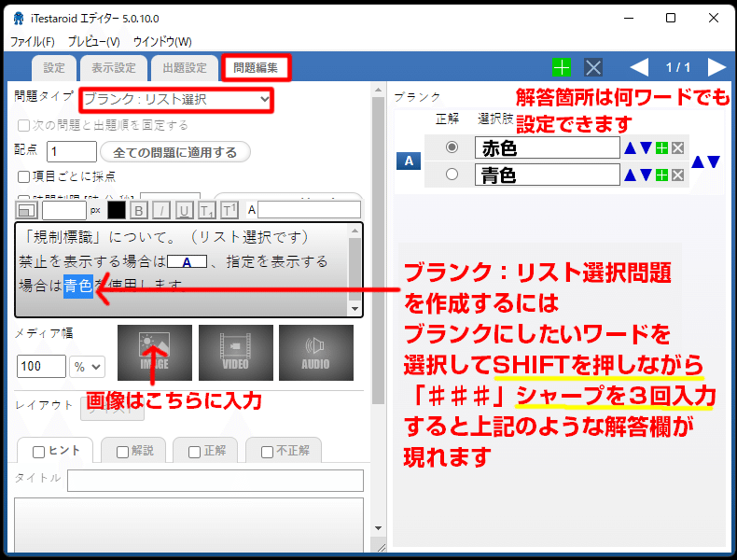
Task: Click the left panel scrollbar up arrow
Action: (379, 90)
